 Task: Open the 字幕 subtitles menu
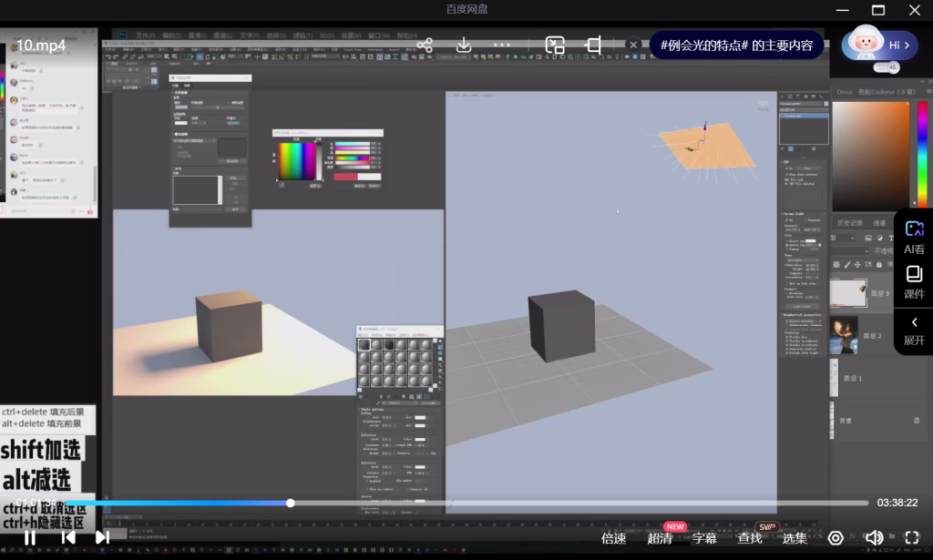point(705,538)
